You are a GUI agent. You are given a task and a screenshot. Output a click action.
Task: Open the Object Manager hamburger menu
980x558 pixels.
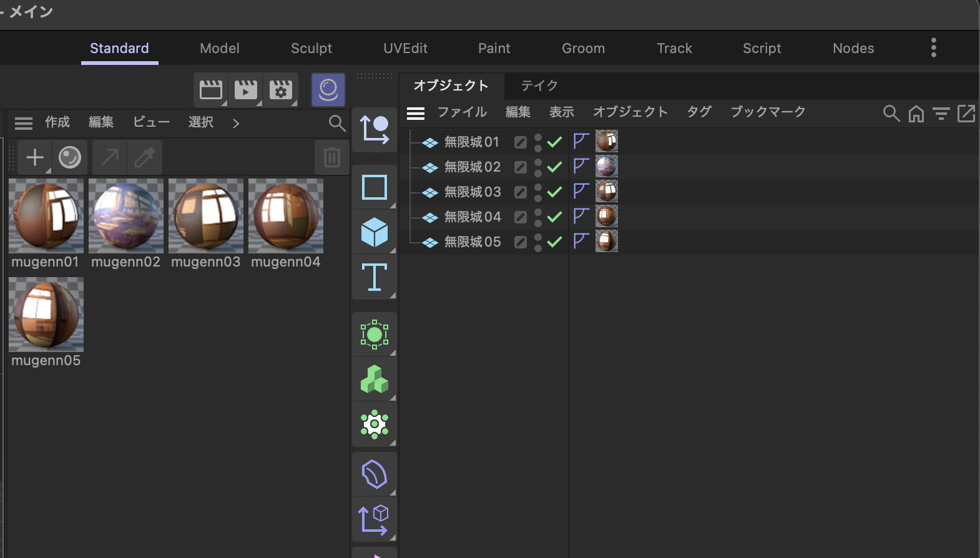[x=416, y=113]
